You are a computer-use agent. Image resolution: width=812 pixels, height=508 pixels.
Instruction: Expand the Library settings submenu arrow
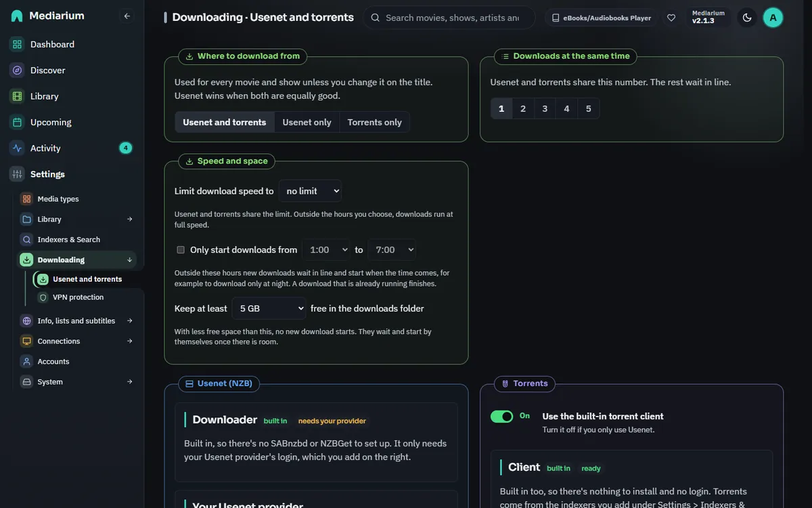pyautogui.click(x=129, y=219)
